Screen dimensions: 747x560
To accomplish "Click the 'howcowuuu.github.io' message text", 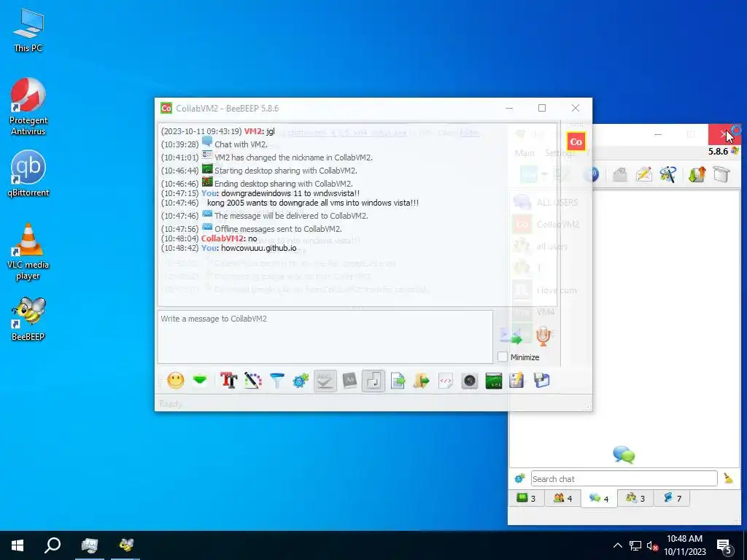I will tap(259, 248).
